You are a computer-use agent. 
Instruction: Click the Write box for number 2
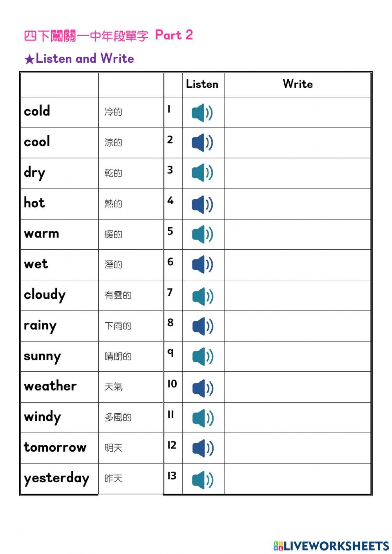point(298,143)
